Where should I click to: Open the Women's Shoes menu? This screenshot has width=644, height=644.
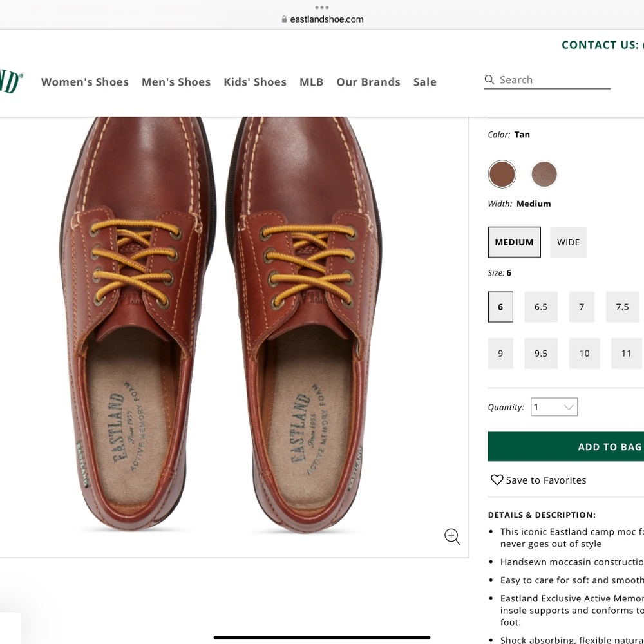[84, 82]
